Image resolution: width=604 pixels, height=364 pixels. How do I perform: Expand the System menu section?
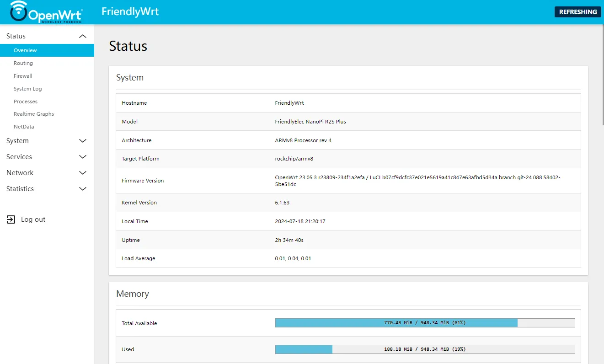click(x=17, y=141)
